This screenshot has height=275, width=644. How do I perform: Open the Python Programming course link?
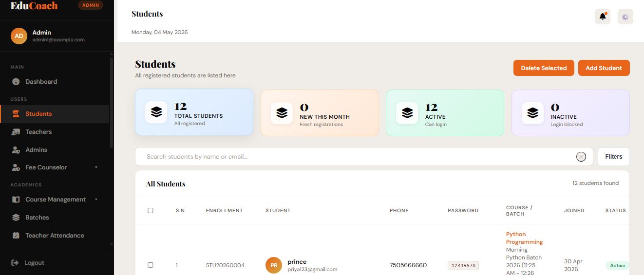(x=524, y=238)
